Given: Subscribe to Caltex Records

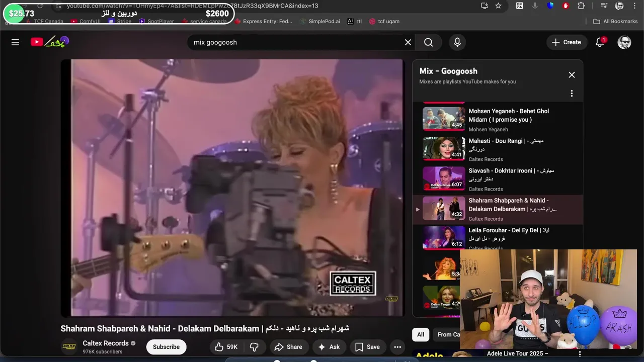Looking at the screenshot, I should (166, 347).
